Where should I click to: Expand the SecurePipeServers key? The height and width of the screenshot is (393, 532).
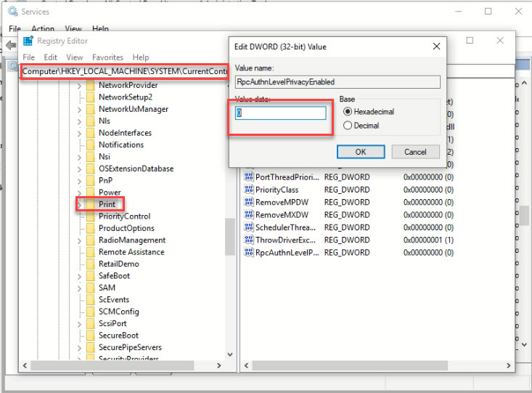point(80,347)
